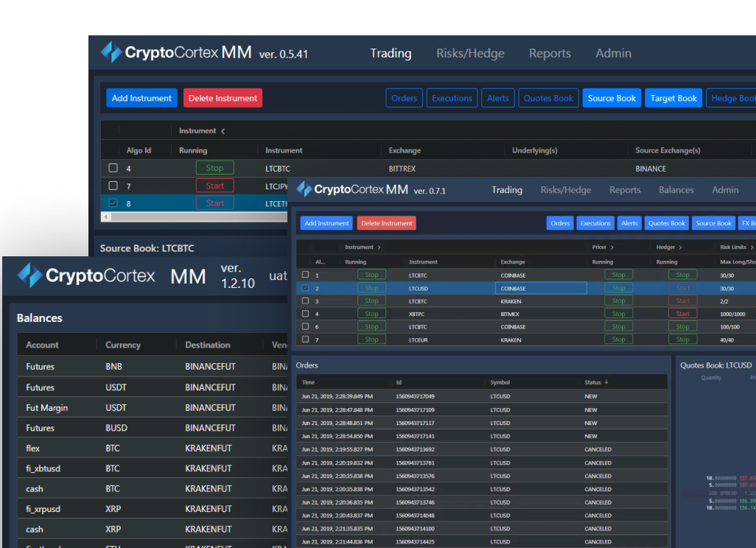Switch to the Balances tab

coord(676,189)
